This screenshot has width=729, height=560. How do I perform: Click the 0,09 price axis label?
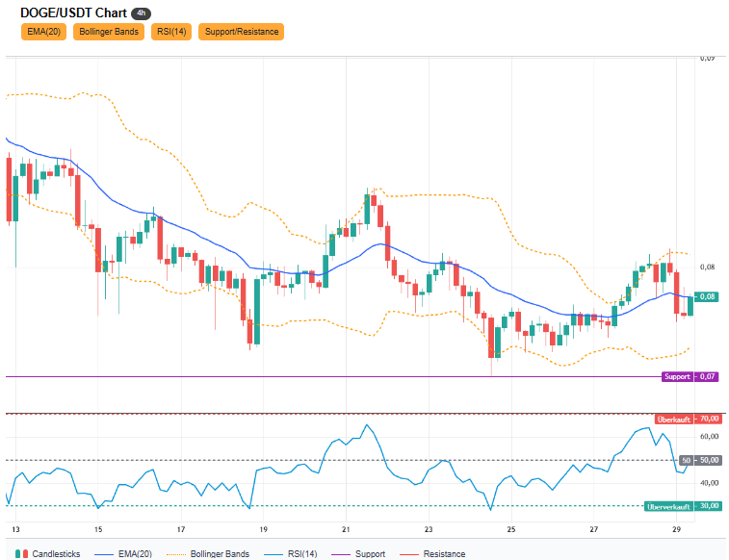tap(708, 58)
